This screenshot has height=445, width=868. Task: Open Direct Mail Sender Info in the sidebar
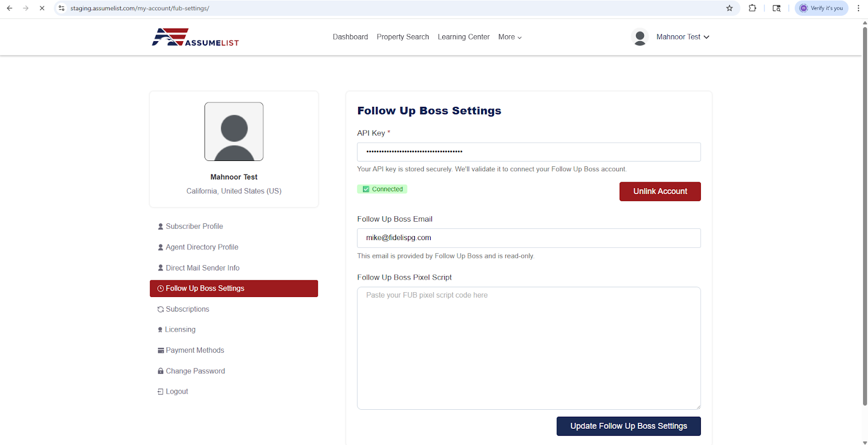pyautogui.click(x=199, y=268)
